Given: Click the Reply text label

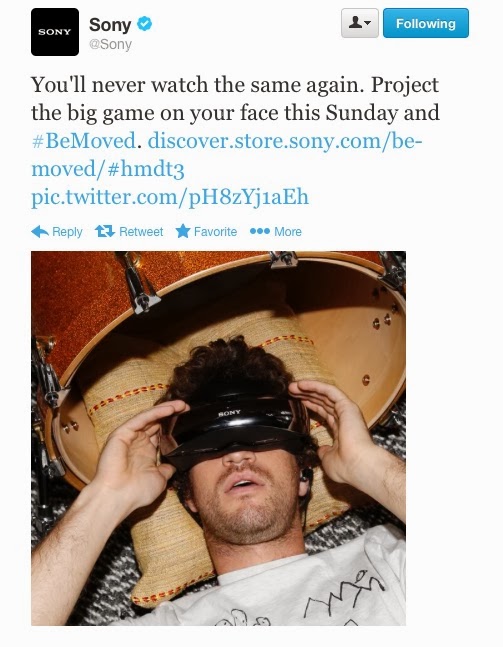Looking at the screenshot, I should click(x=67, y=231).
